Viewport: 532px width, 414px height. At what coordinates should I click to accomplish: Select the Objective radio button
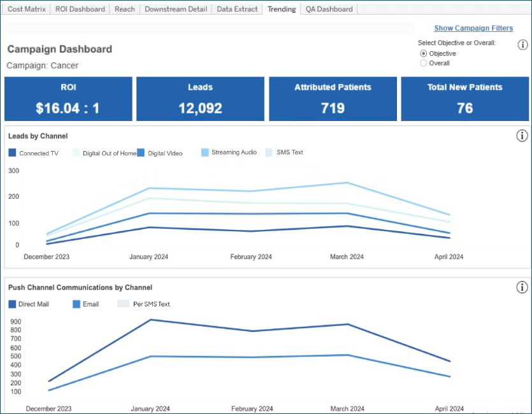(x=424, y=54)
